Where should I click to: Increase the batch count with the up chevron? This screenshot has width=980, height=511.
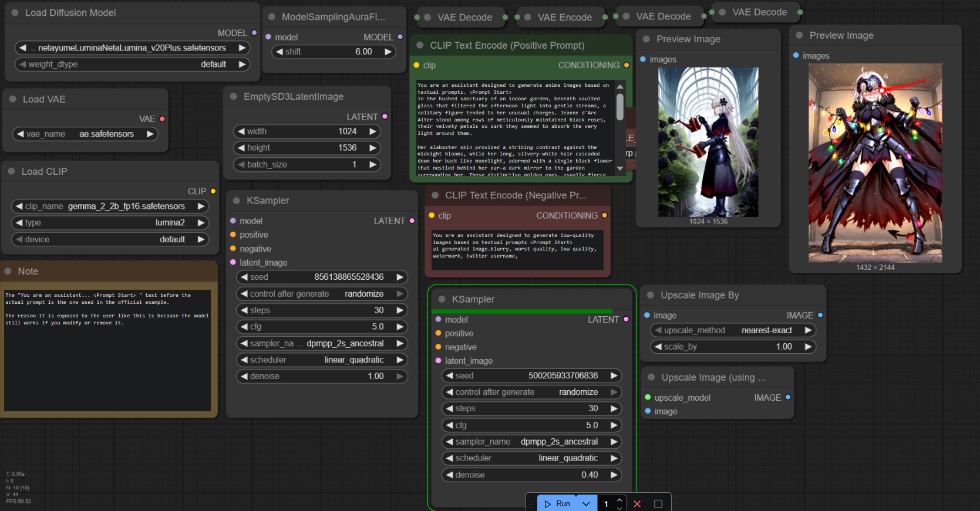[619, 500]
